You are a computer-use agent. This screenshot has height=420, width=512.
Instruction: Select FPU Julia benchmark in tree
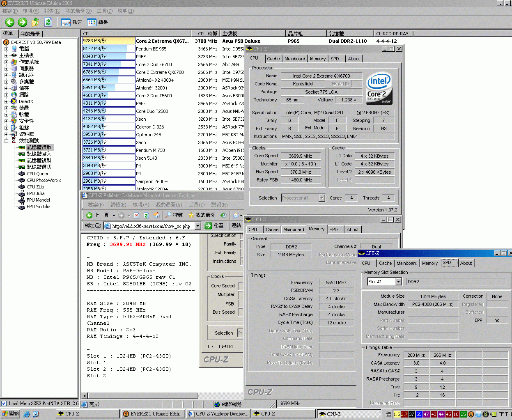click(x=36, y=193)
